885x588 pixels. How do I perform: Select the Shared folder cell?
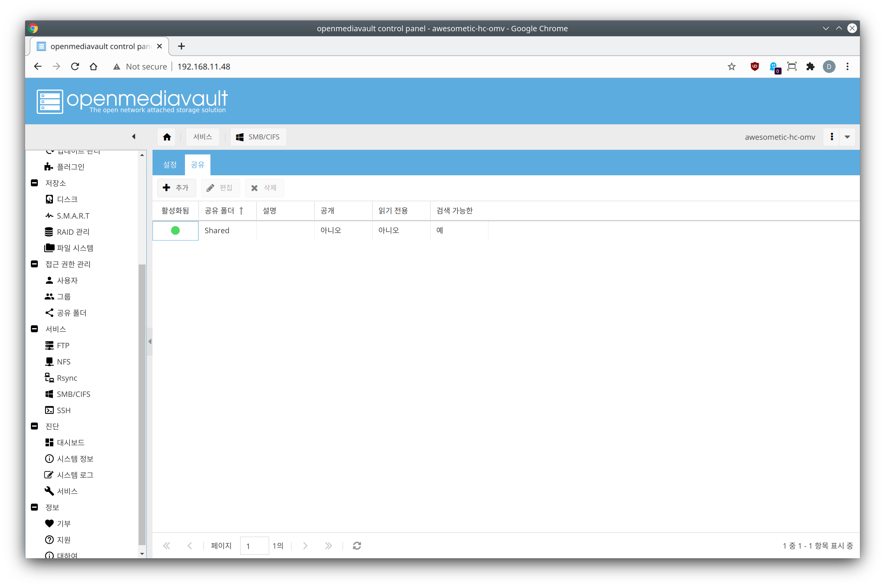coord(227,230)
